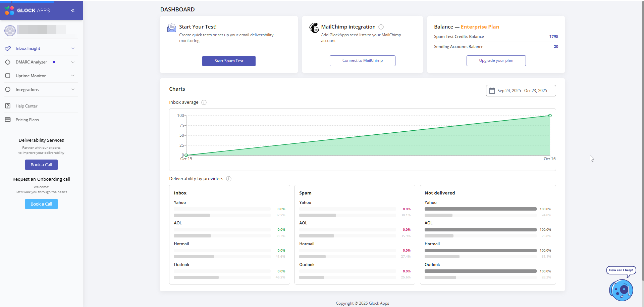Image resolution: width=644 pixels, height=307 pixels.
Task: Click the MailChimp integration info icon
Action: point(381,27)
